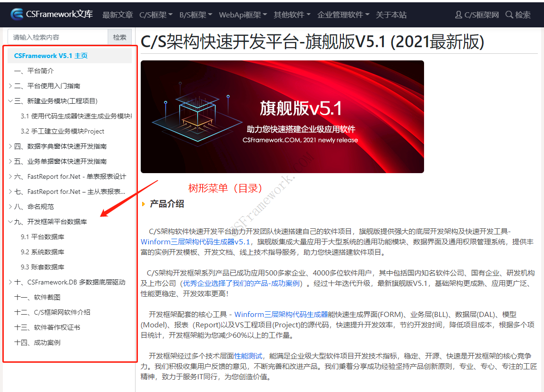Viewport: 544px width, 392px height.
Task: Click the 检索 link in top navbar
Action: (x=523, y=15)
